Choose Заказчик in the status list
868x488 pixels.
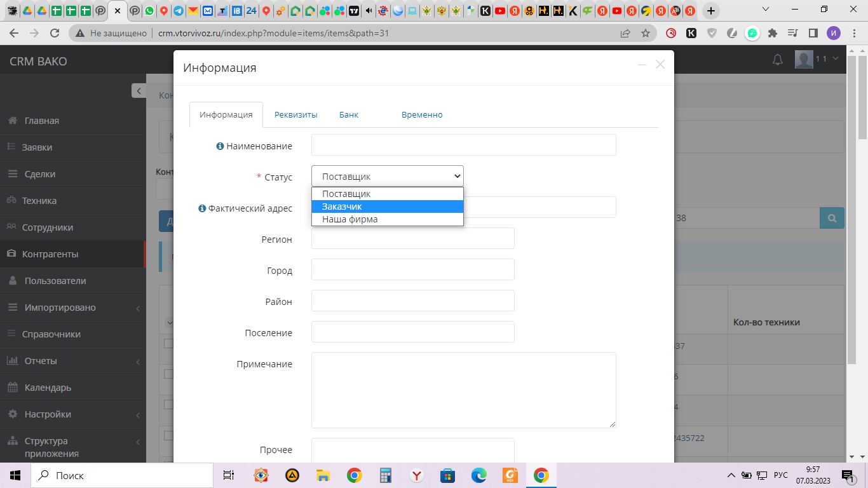(x=388, y=207)
